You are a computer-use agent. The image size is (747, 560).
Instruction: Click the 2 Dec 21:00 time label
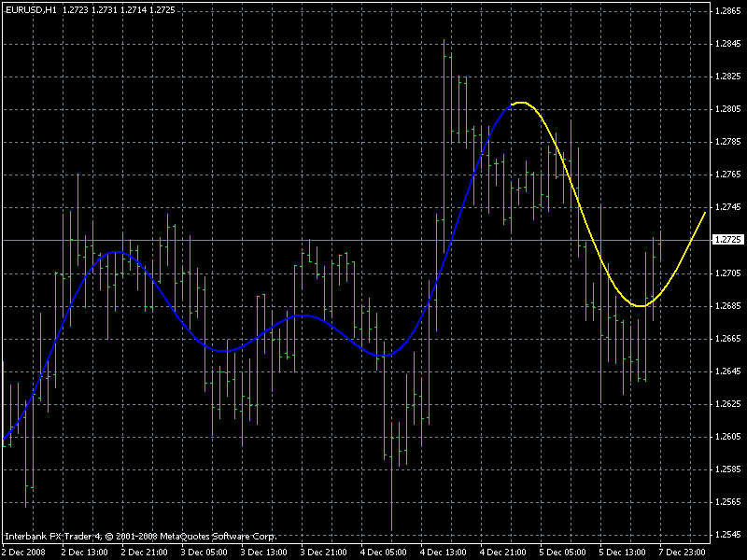click(144, 552)
